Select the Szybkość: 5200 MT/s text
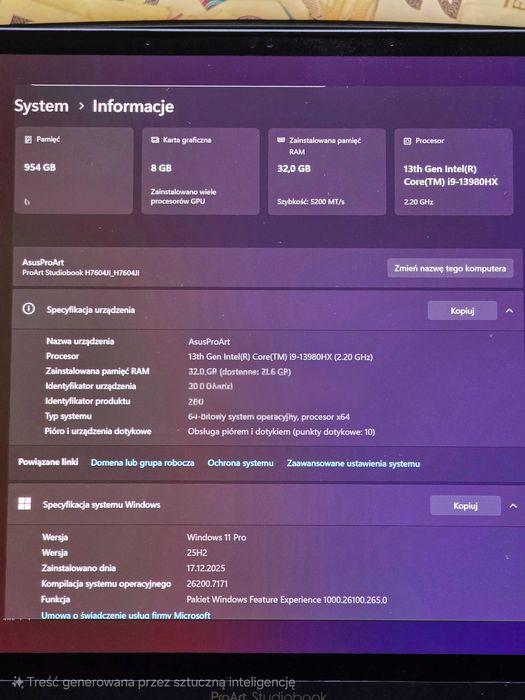 311,202
